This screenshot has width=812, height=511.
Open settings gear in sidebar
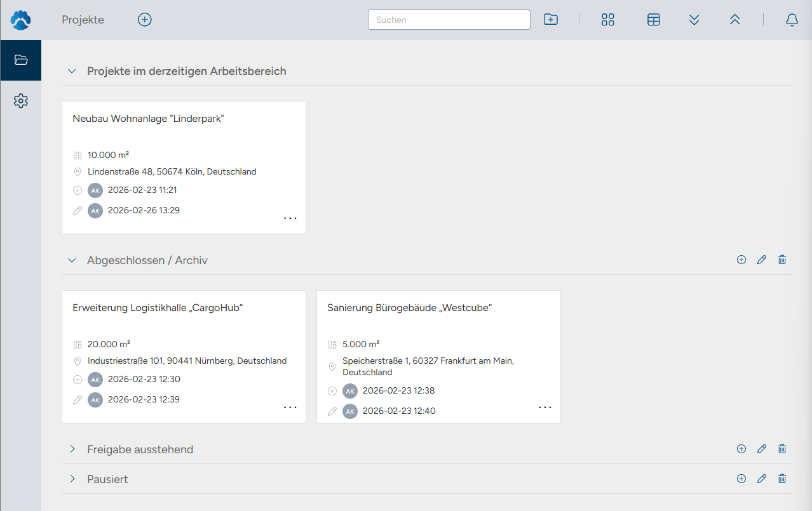(21, 101)
